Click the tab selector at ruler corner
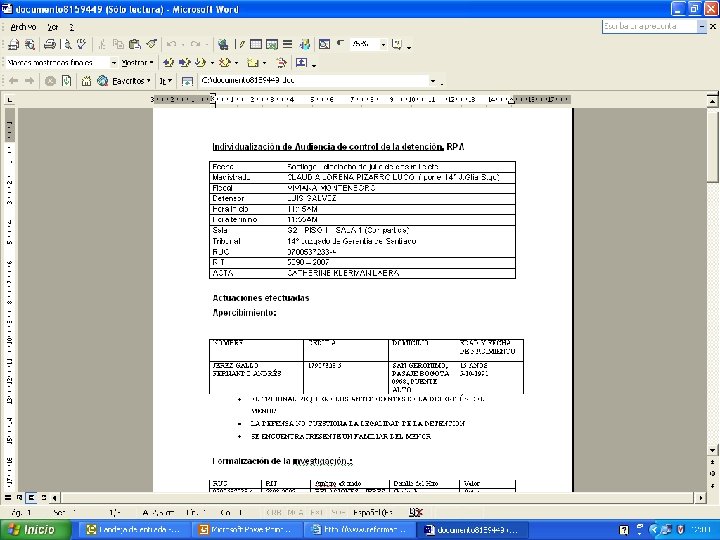 coord(10,99)
